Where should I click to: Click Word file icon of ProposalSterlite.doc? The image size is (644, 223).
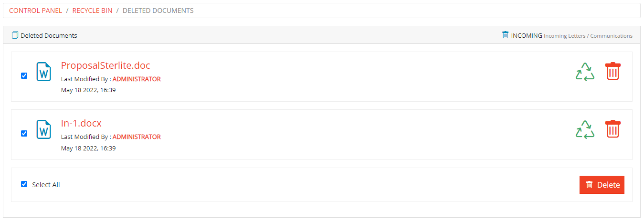click(44, 72)
